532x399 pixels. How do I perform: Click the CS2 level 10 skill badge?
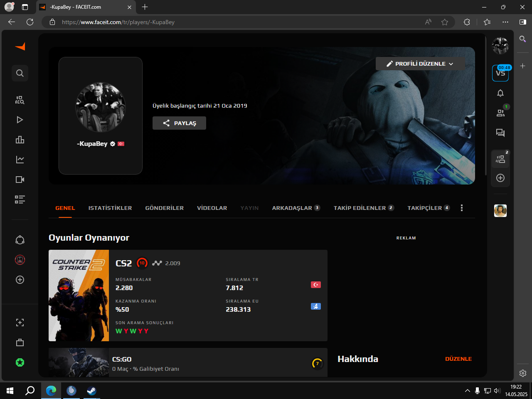pyautogui.click(x=142, y=263)
